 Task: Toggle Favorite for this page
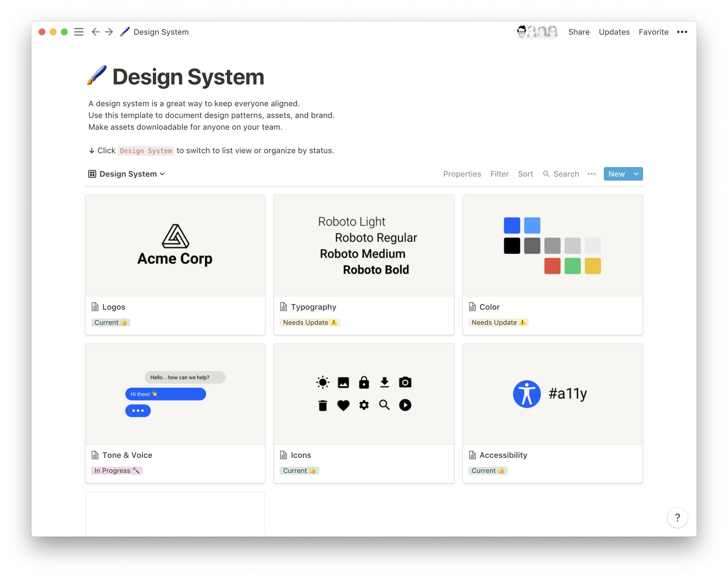653,32
